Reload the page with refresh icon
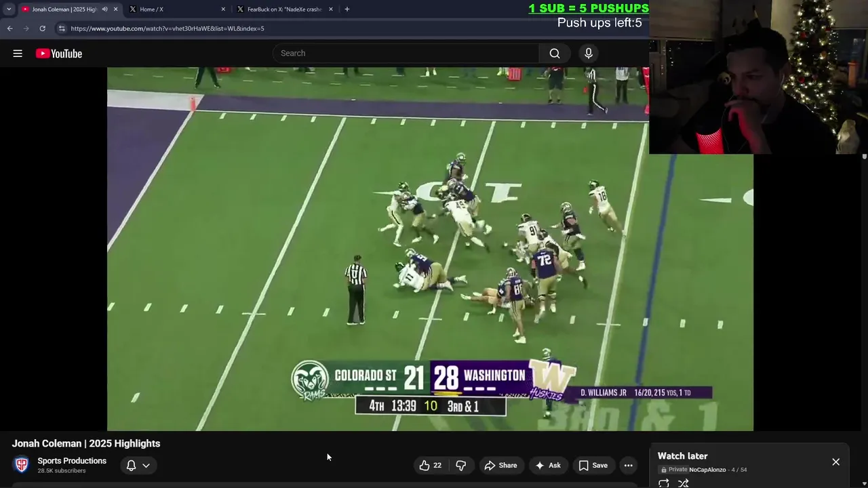 point(42,28)
